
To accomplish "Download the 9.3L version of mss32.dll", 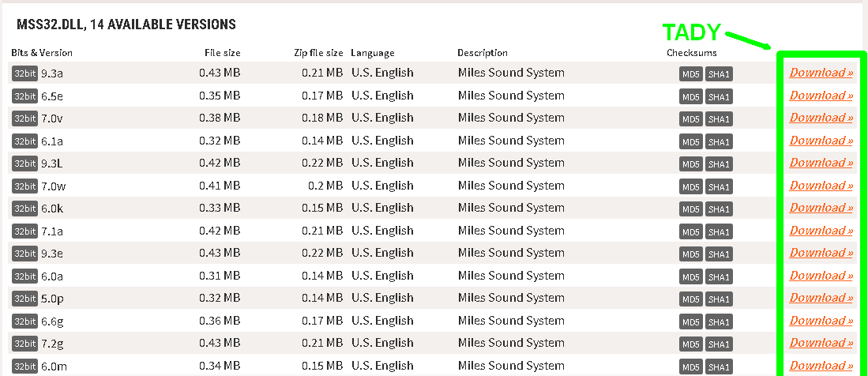I will [821, 163].
